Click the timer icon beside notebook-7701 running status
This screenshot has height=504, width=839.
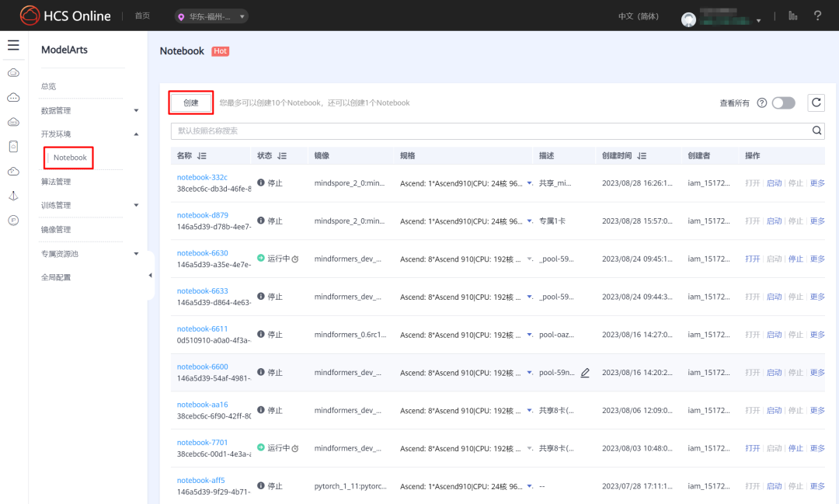295,448
